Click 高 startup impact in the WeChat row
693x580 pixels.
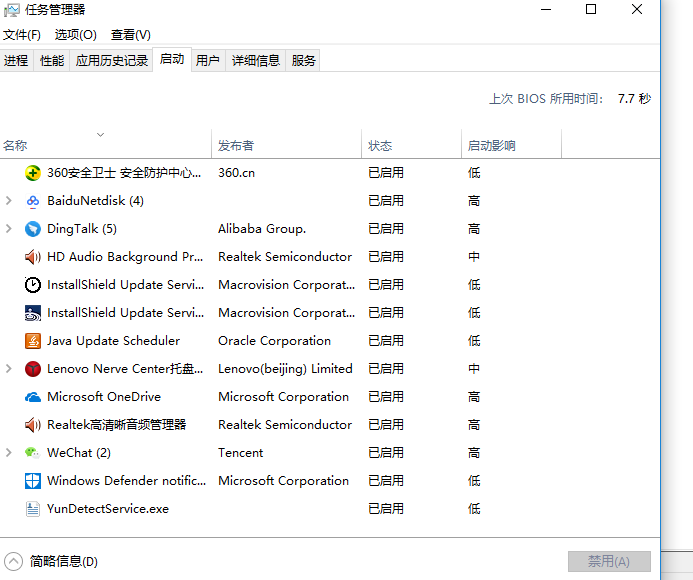pyautogui.click(x=474, y=453)
